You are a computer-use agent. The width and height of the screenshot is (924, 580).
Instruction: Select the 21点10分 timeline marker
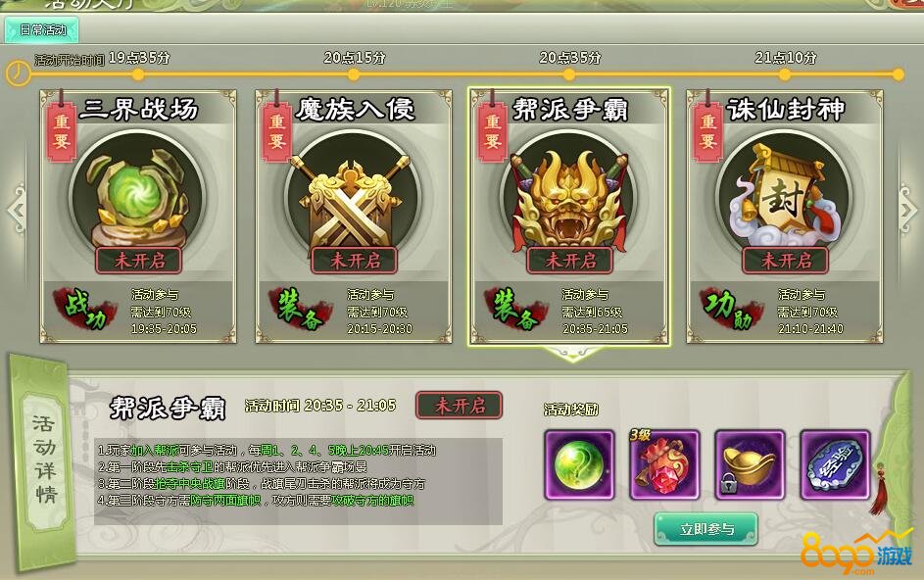tap(784, 74)
